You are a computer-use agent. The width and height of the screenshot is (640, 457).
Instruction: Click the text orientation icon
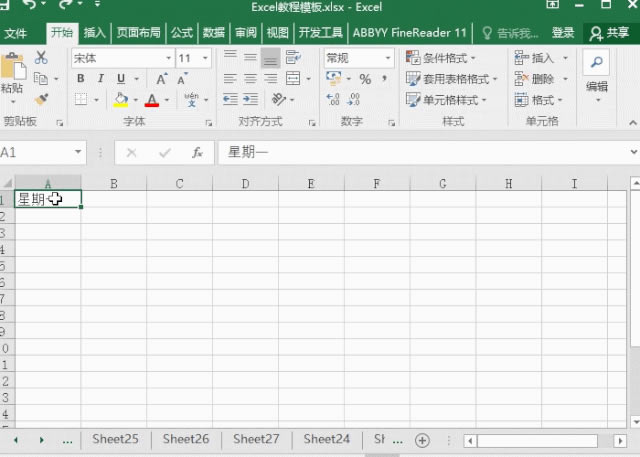pyautogui.click(x=279, y=99)
